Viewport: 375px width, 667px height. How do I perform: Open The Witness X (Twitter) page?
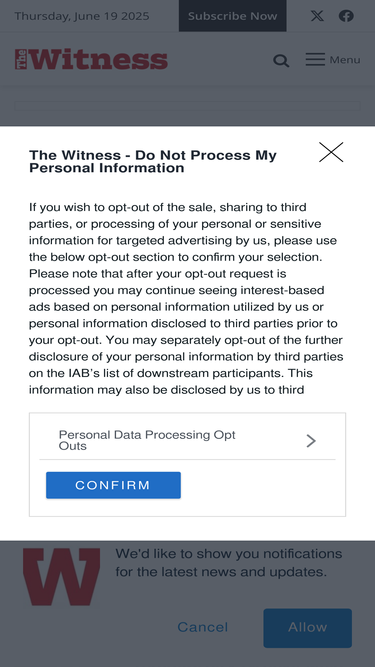(317, 16)
